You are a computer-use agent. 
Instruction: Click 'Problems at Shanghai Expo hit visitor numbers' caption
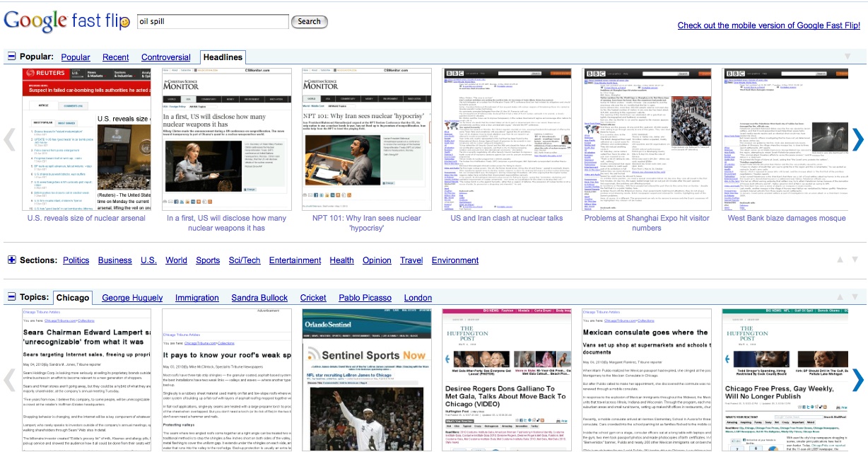[x=647, y=223]
